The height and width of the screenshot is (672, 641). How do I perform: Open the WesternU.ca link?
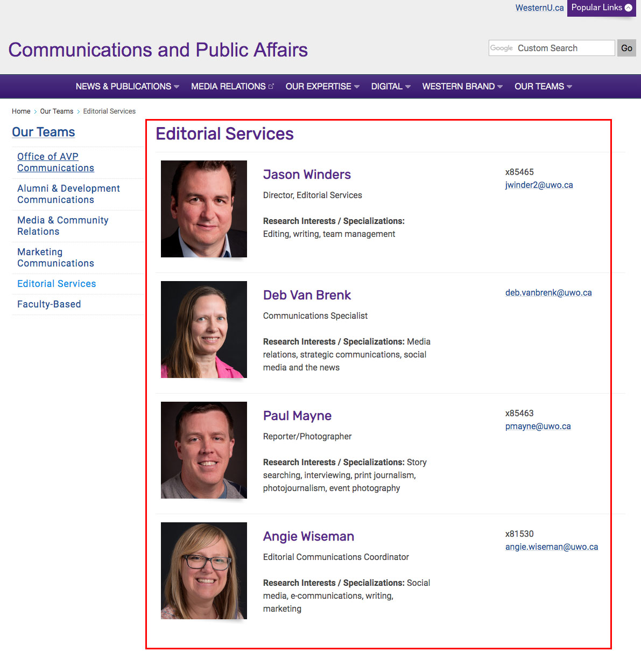click(539, 8)
